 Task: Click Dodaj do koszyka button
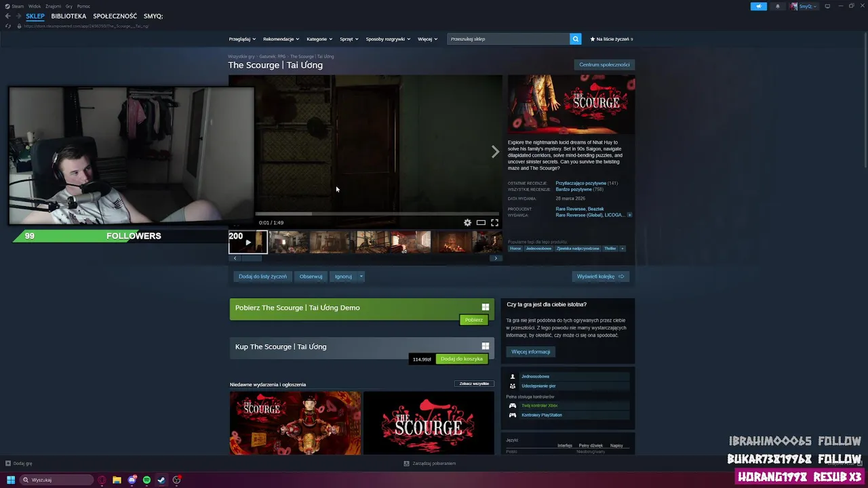coord(462,359)
